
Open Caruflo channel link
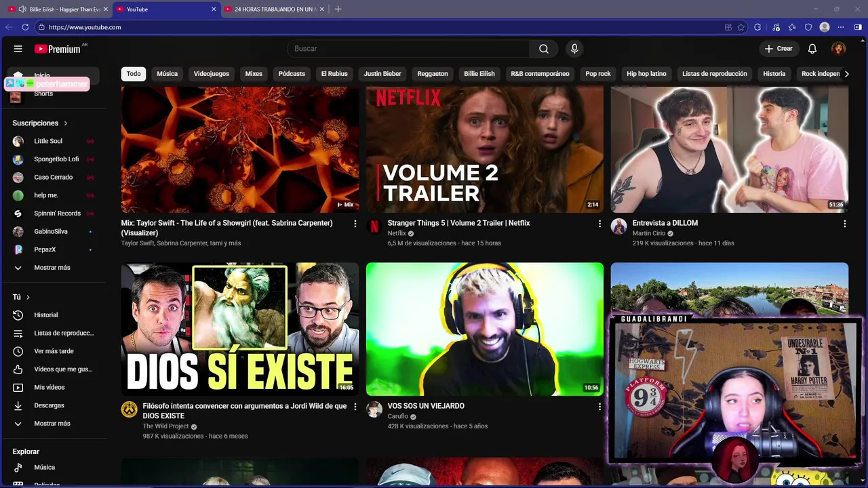click(398, 416)
